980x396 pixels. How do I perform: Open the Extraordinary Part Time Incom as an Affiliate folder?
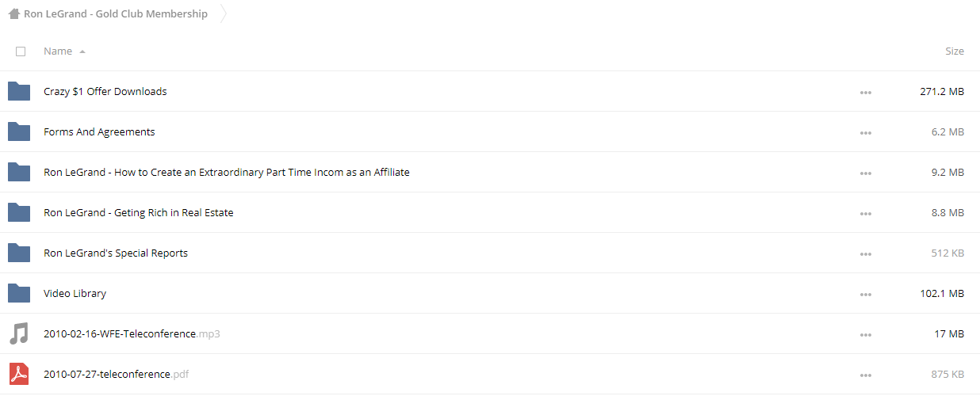tap(227, 172)
